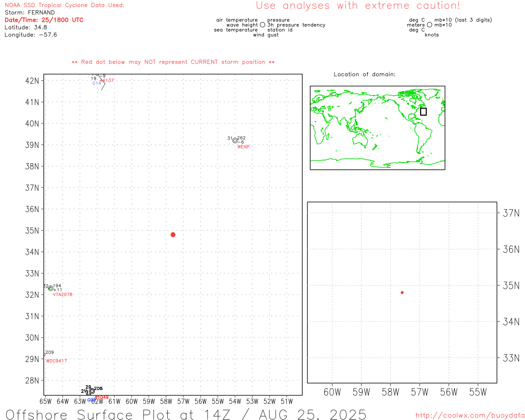The height and width of the screenshot is (420, 525).
Task: Click the 41049 buoy station label
Action: (102, 397)
